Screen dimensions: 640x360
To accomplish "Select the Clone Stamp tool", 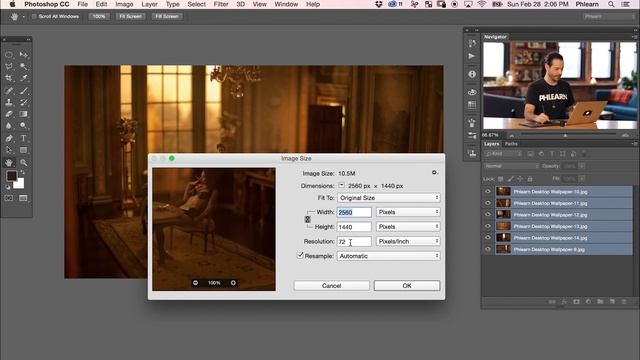I will click(x=9, y=102).
